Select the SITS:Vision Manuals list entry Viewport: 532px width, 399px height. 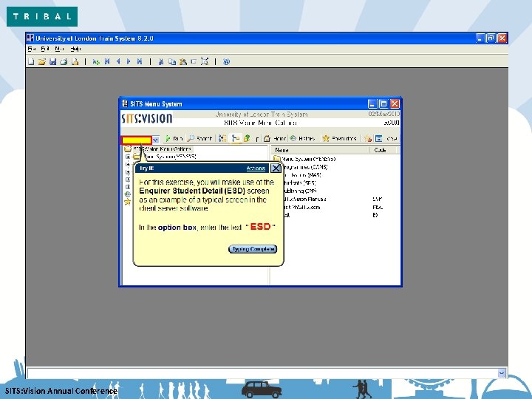[304, 199]
